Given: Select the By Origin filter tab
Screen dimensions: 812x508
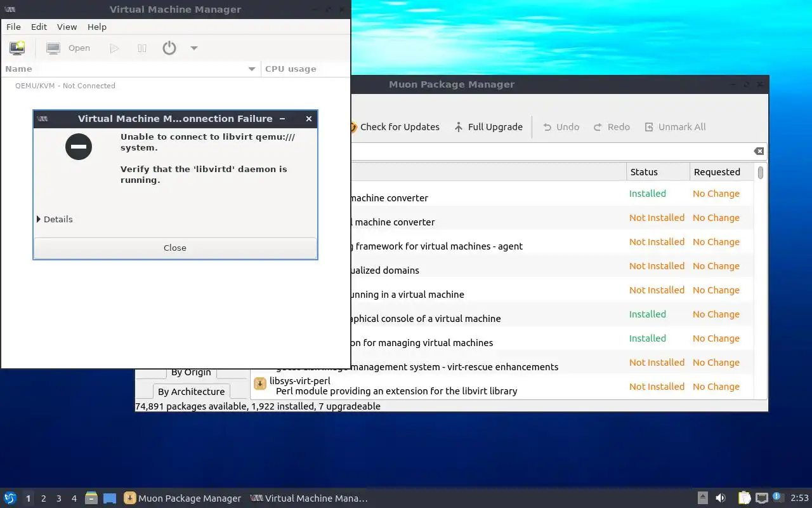Looking at the screenshot, I should 191,372.
